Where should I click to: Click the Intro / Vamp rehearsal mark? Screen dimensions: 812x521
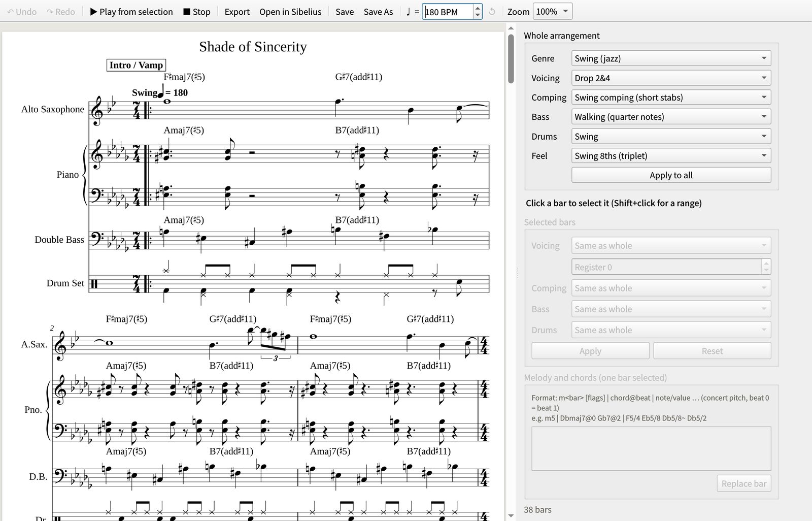coord(136,65)
